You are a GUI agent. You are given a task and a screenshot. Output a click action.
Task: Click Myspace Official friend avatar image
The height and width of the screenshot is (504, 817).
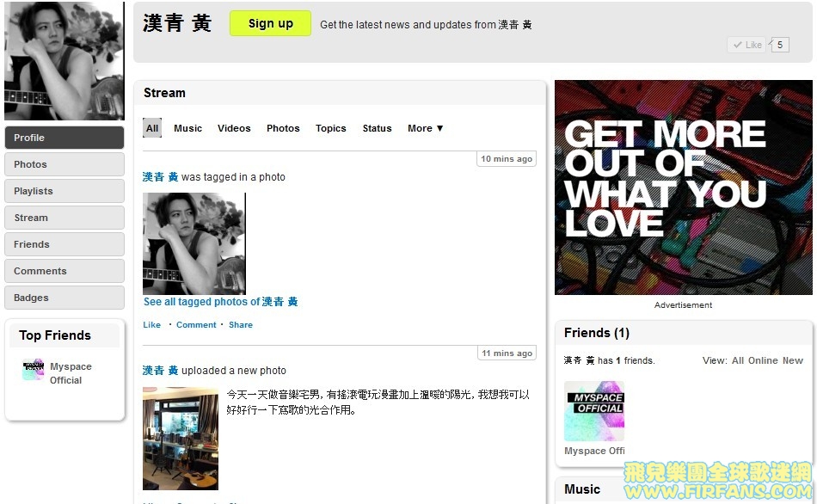click(x=594, y=411)
